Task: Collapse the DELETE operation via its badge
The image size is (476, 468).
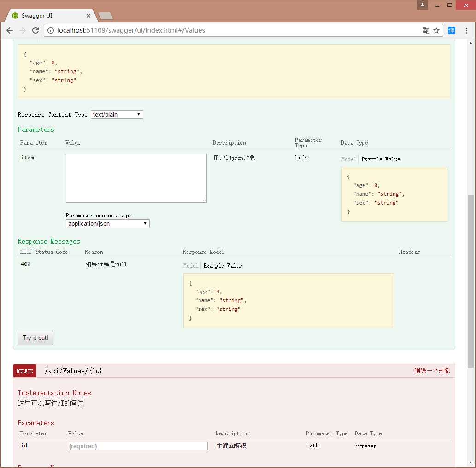Action: click(24, 371)
